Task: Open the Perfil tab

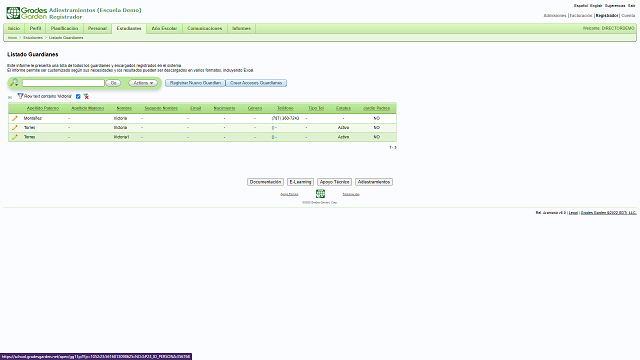Action: pyautogui.click(x=36, y=28)
